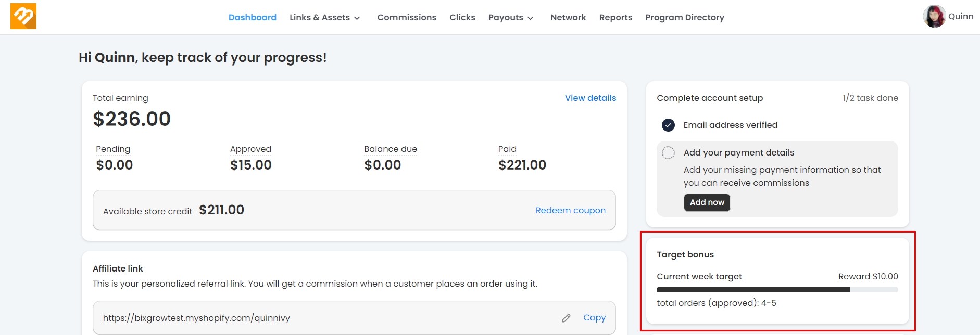Expand the Payouts dropdown menu

point(510,18)
